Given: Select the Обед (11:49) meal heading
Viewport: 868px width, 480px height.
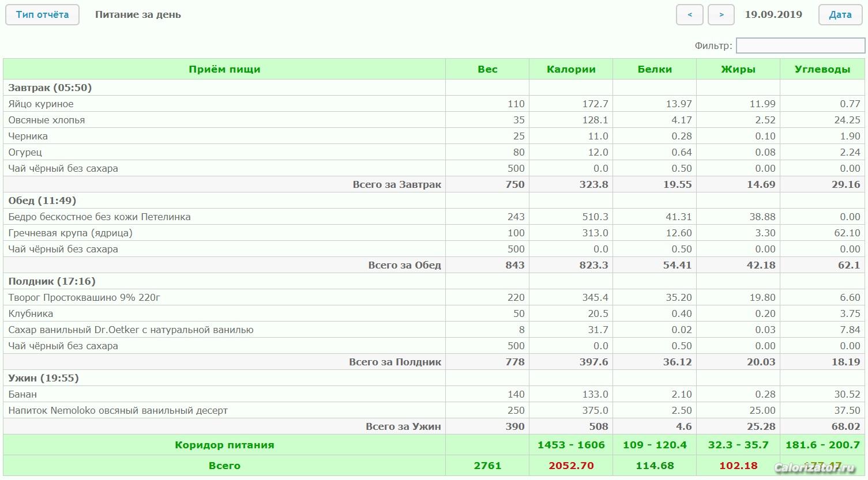Looking at the screenshot, I should click(x=42, y=201).
